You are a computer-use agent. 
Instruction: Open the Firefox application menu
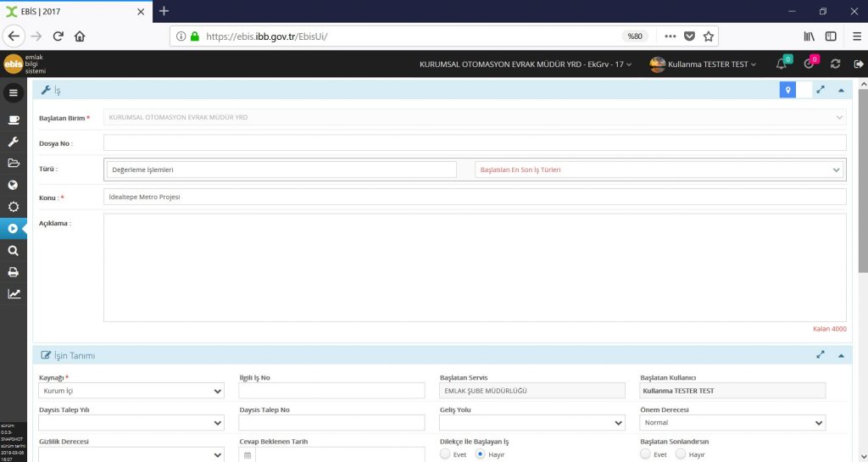(x=857, y=36)
